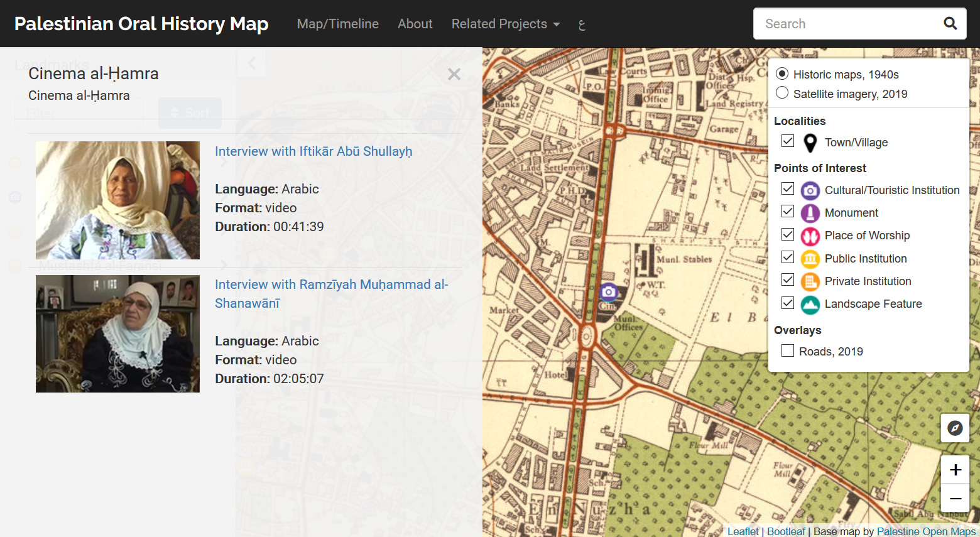Zoom out with the minus button
This screenshot has width=980, height=537.
pos(955,498)
